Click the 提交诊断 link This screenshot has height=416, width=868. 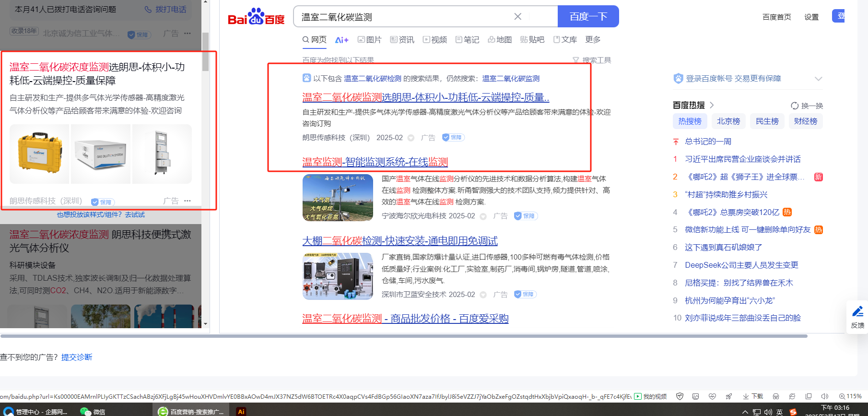click(77, 357)
